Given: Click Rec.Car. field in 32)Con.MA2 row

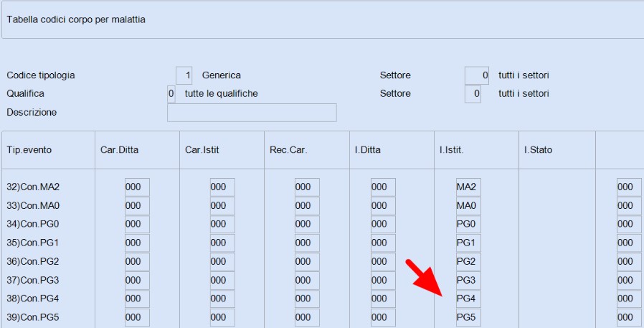Looking at the screenshot, I should click(307, 187).
